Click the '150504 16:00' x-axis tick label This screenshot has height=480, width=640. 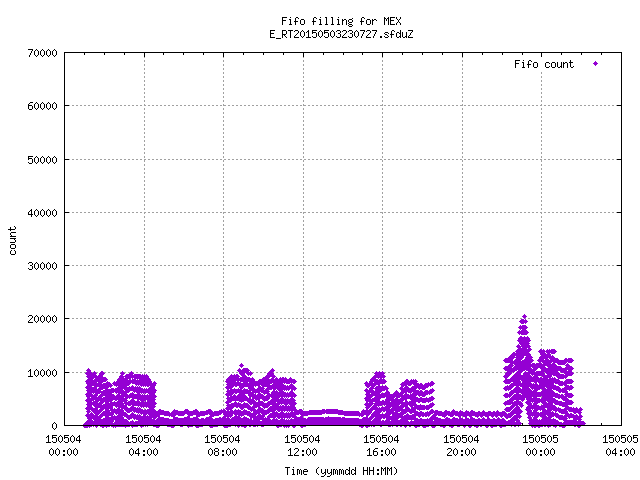(381, 446)
